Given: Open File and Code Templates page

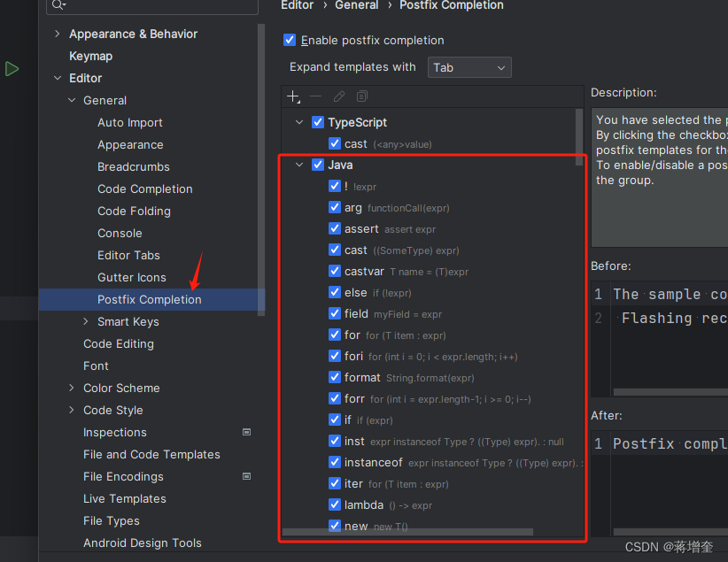Looking at the screenshot, I should [x=151, y=454].
